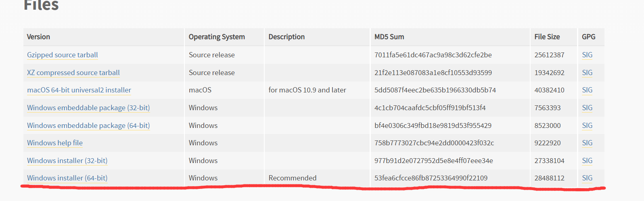Click macOS 64-bit universal2 installer link
This screenshot has height=201, width=644.
pos(79,90)
